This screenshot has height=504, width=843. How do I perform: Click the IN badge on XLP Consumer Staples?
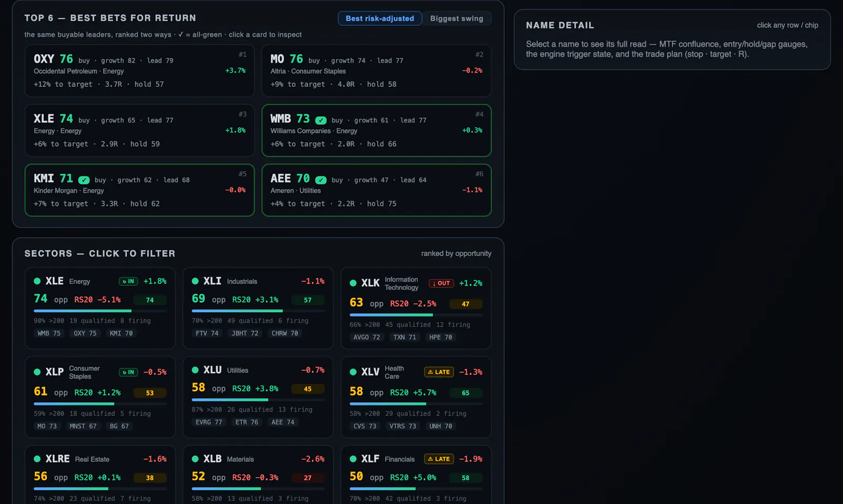click(129, 372)
